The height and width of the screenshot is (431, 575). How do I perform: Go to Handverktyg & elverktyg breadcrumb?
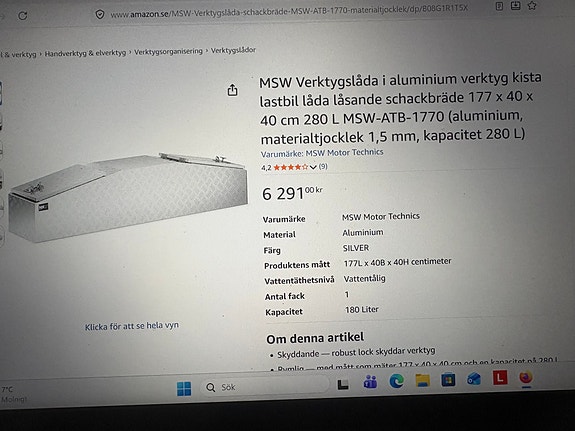tap(85, 53)
